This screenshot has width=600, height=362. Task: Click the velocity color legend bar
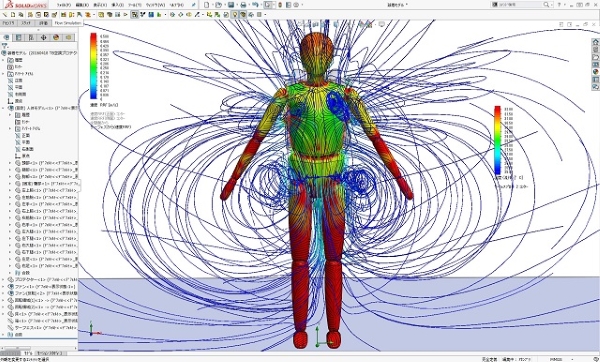93,66
